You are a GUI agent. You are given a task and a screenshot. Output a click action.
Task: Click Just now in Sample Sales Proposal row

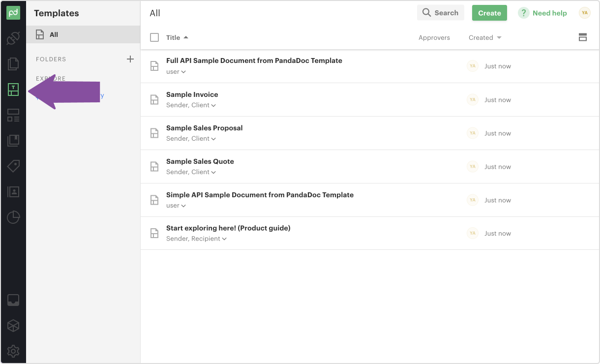pyautogui.click(x=498, y=133)
